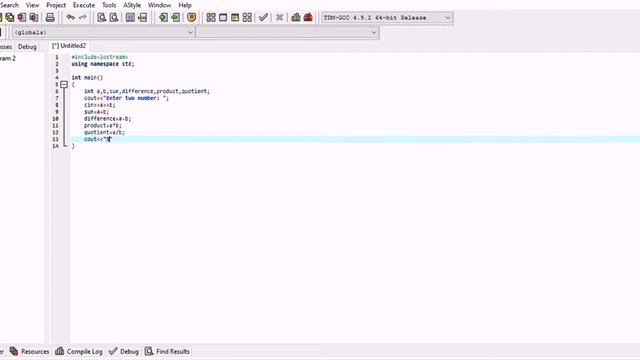Click the quotient=a/b line
Image resolution: width=640 pixels, height=360 pixels.
point(104,133)
